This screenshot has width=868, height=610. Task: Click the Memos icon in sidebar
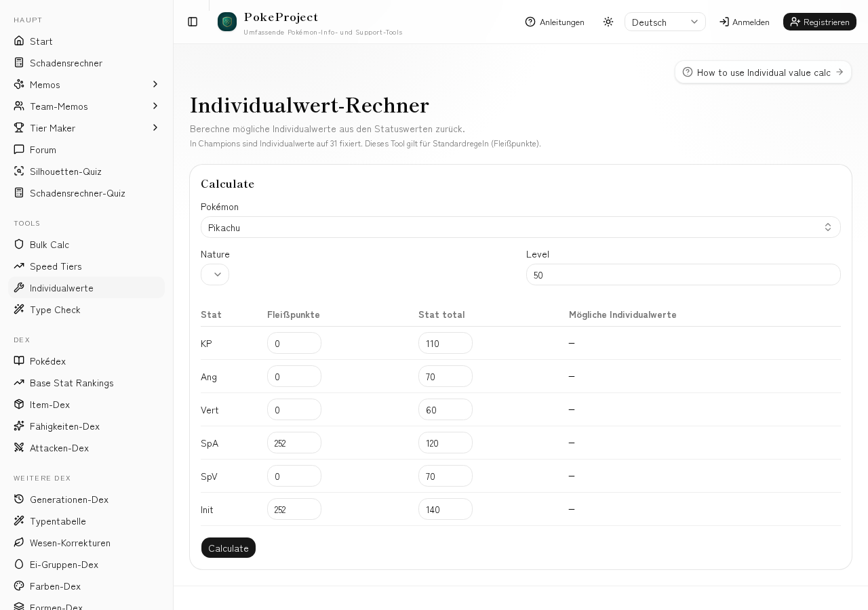pos(19,85)
